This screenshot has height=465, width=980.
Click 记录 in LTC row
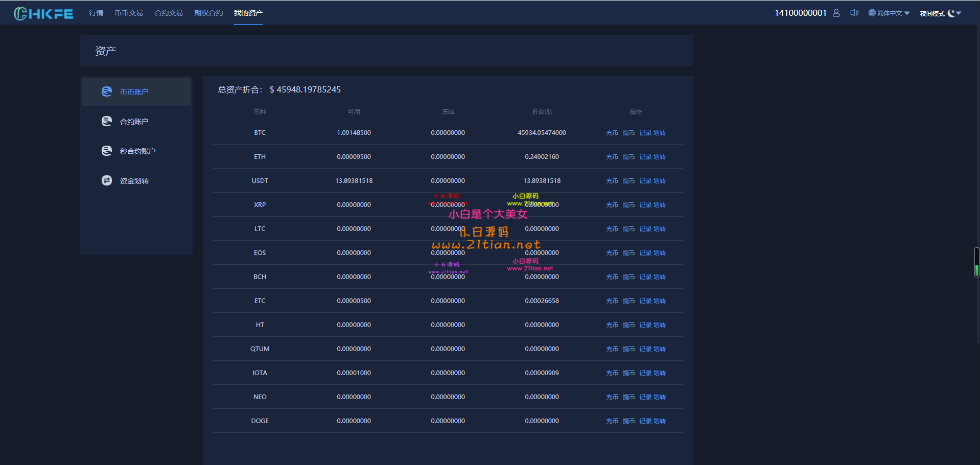(645, 229)
